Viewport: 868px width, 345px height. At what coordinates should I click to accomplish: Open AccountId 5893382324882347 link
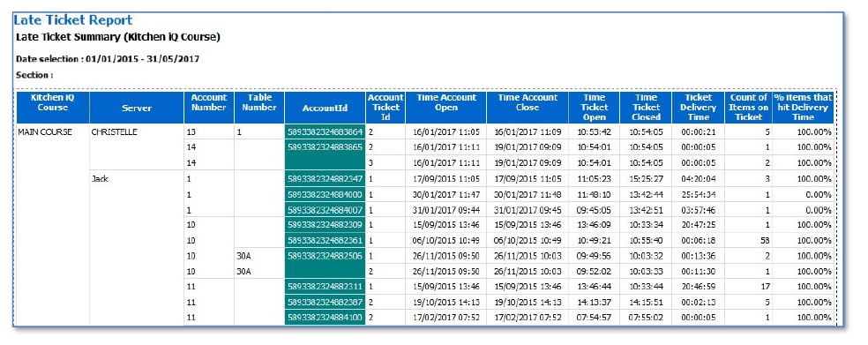click(x=325, y=179)
